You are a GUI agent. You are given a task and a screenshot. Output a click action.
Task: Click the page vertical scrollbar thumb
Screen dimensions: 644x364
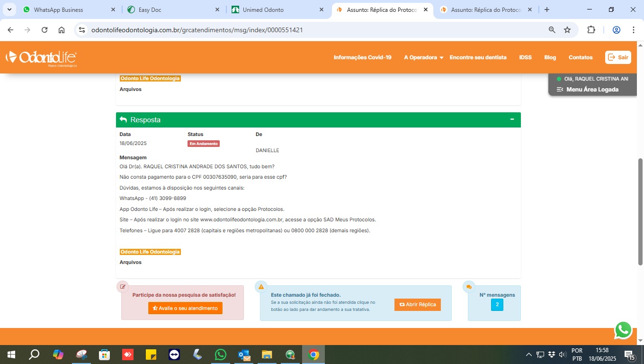click(x=641, y=211)
